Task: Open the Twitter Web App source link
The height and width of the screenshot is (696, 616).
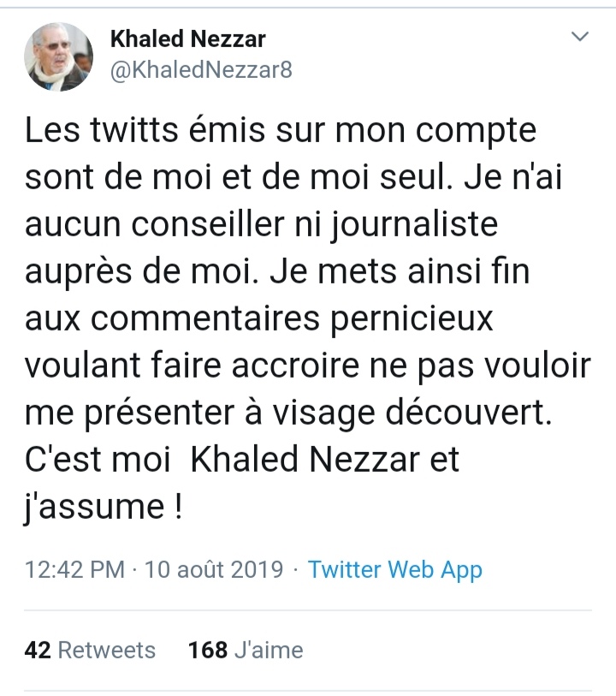Action: [x=394, y=570]
